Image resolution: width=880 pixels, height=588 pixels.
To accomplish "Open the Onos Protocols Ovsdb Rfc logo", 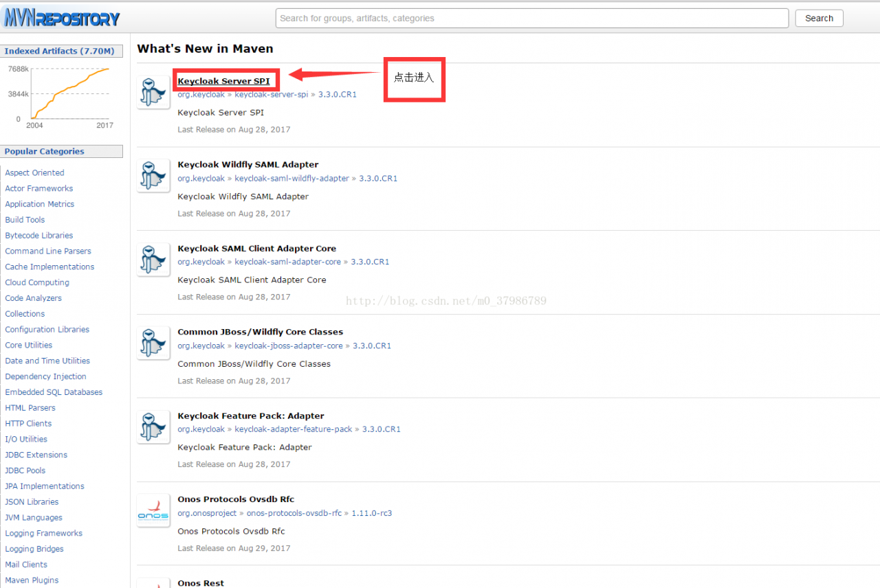I will (x=153, y=511).
